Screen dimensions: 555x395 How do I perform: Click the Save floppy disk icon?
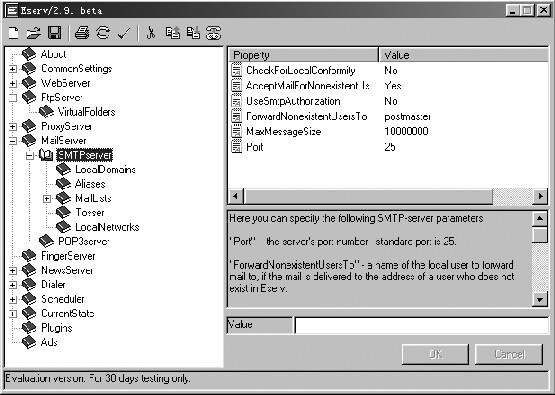pyautogui.click(x=54, y=33)
